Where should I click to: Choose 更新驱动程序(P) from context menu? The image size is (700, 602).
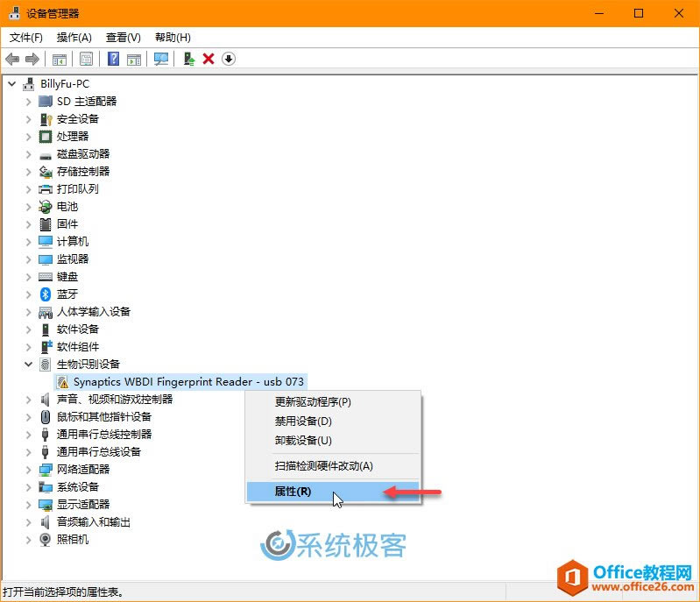point(333,402)
